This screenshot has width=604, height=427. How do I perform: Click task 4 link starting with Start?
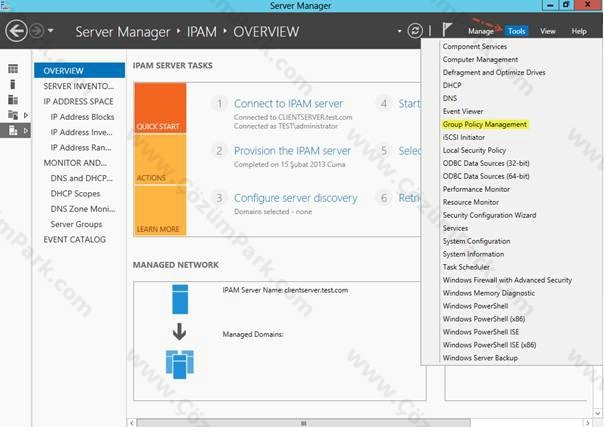(x=410, y=104)
